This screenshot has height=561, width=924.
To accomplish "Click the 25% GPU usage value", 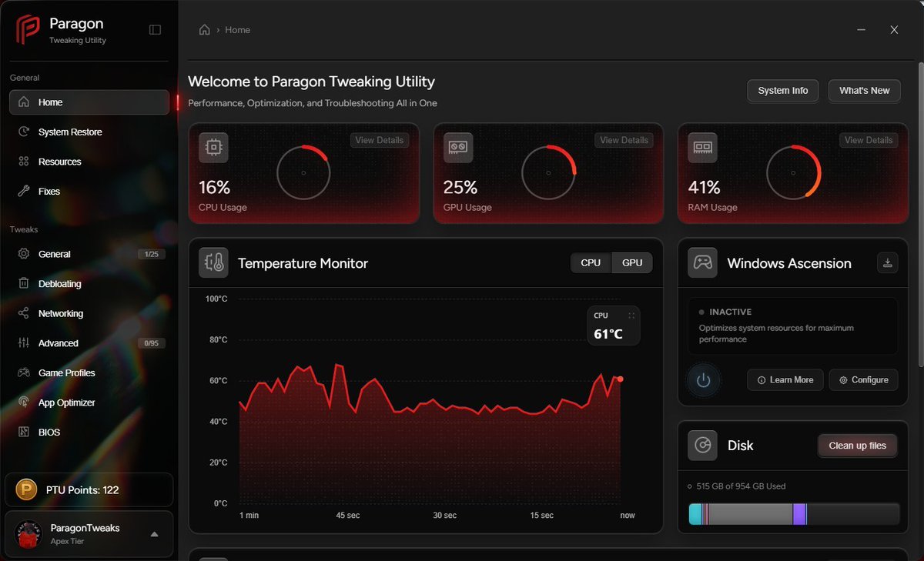I will click(x=460, y=187).
